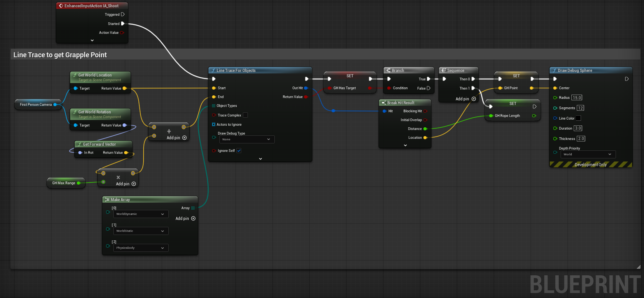Enable the Trace Complex checkbox
Image resolution: width=644 pixels, height=298 pixels.
pyautogui.click(x=246, y=115)
